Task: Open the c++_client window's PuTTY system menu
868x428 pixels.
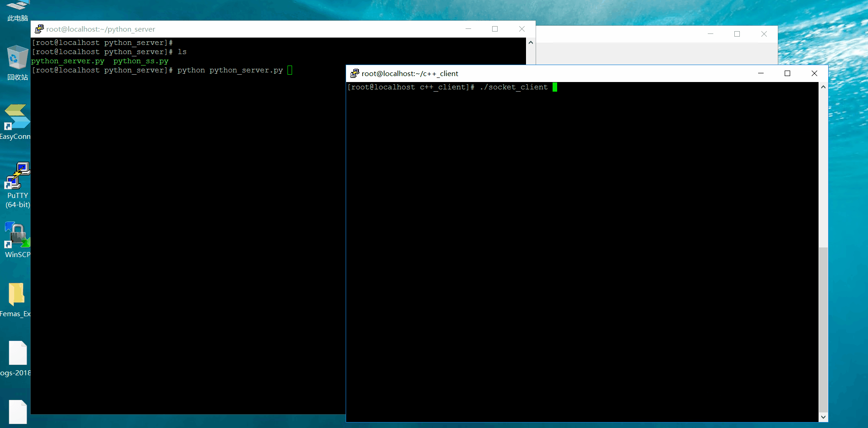Action: pos(354,73)
